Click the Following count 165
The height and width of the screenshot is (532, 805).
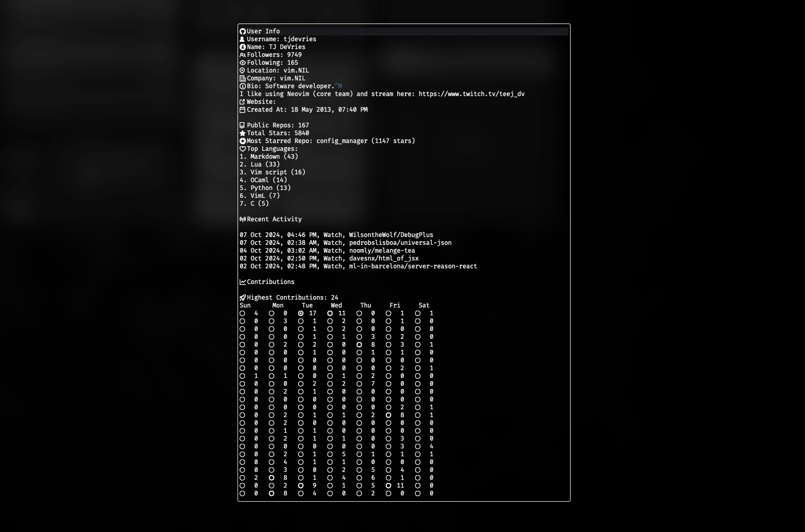(x=292, y=63)
